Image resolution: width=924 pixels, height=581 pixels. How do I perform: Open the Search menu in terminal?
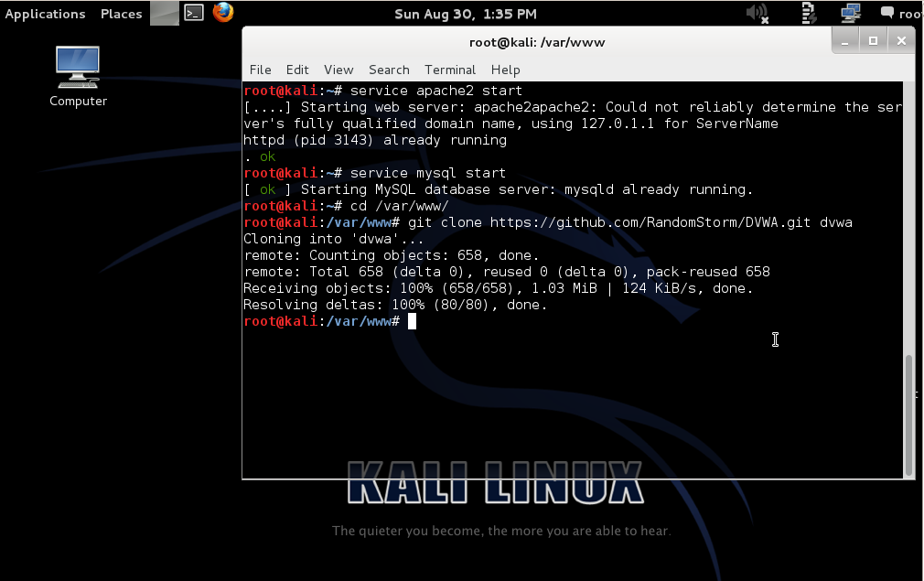[389, 70]
